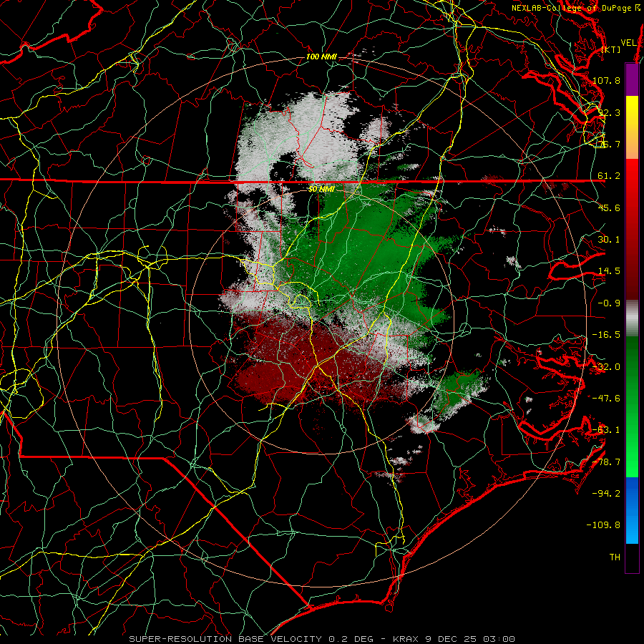Click the -32.0 legend value
This screenshot has height=644, width=644.
click(x=606, y=367)
